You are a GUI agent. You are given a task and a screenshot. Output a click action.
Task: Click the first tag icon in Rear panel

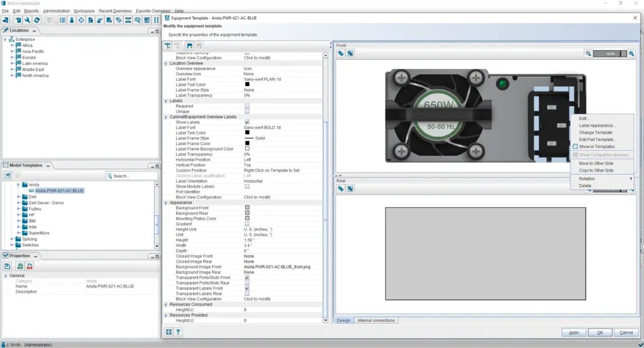click(x=341, y=189)
